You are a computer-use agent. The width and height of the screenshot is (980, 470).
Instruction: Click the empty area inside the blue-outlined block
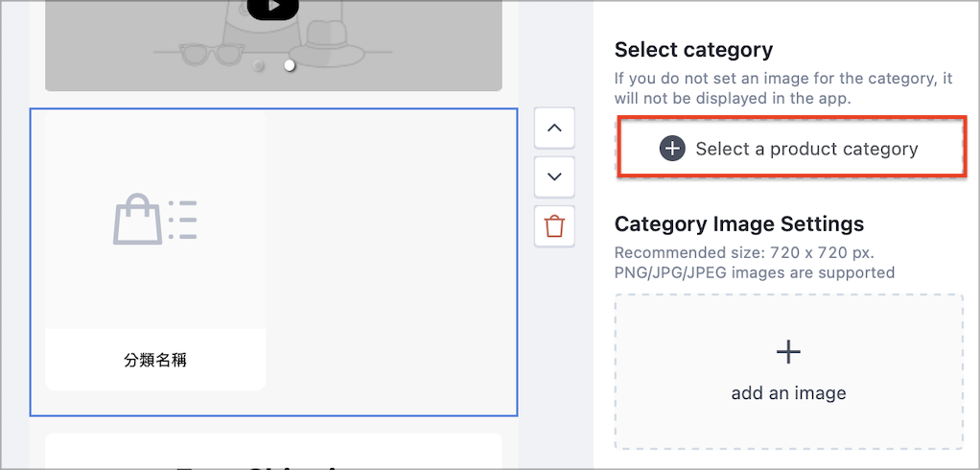coord(391,263)
